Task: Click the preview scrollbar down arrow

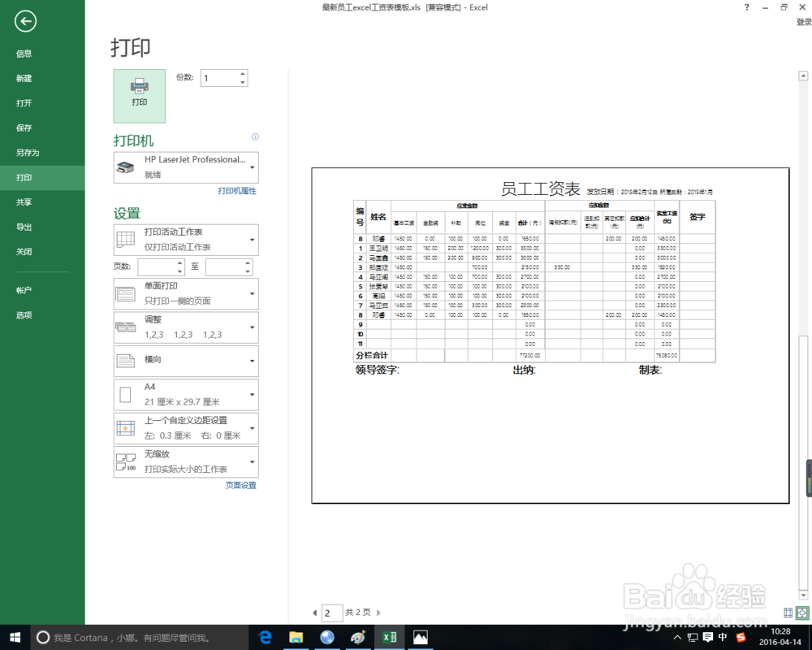Action: [803, 595]
